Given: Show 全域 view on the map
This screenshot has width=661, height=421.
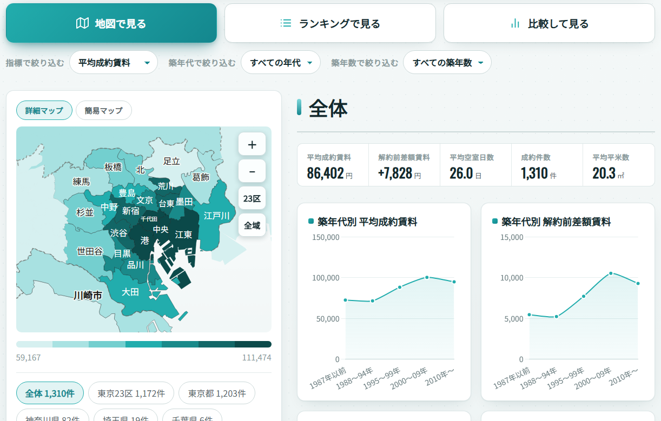Looking at the screenshot, I should click(252, 225).
